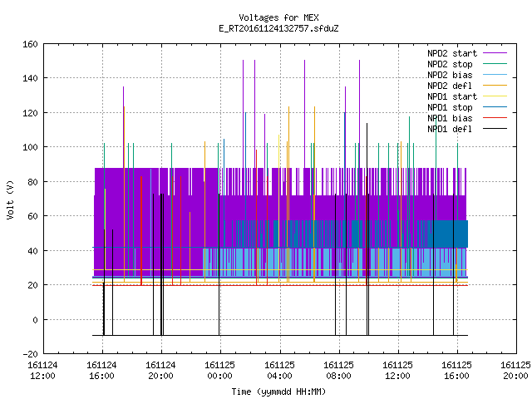Image resolution: width=532 pixels, height=399 pixels.
Task: Click the NPD2 start legend entry
Action: [467, 53]
